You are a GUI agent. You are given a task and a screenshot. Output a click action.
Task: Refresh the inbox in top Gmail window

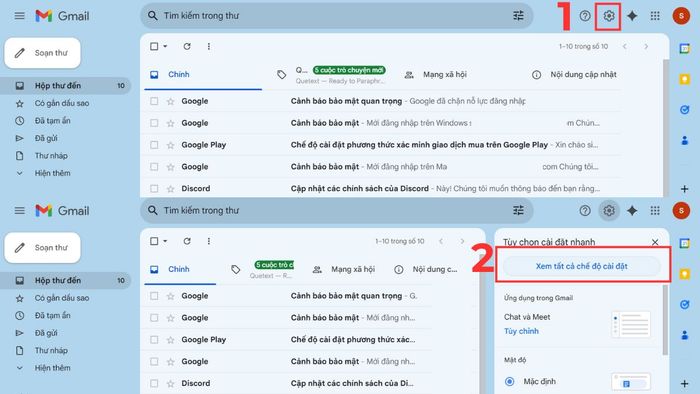(x=187, y=46)
